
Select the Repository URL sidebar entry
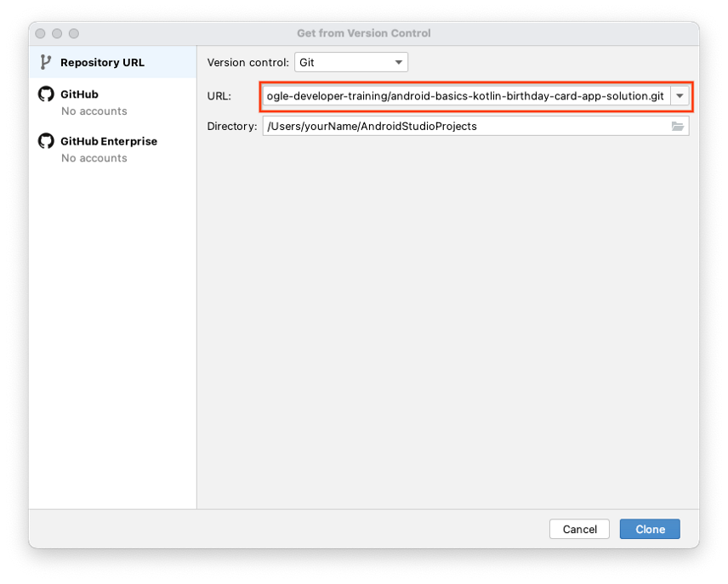point(102,62)
